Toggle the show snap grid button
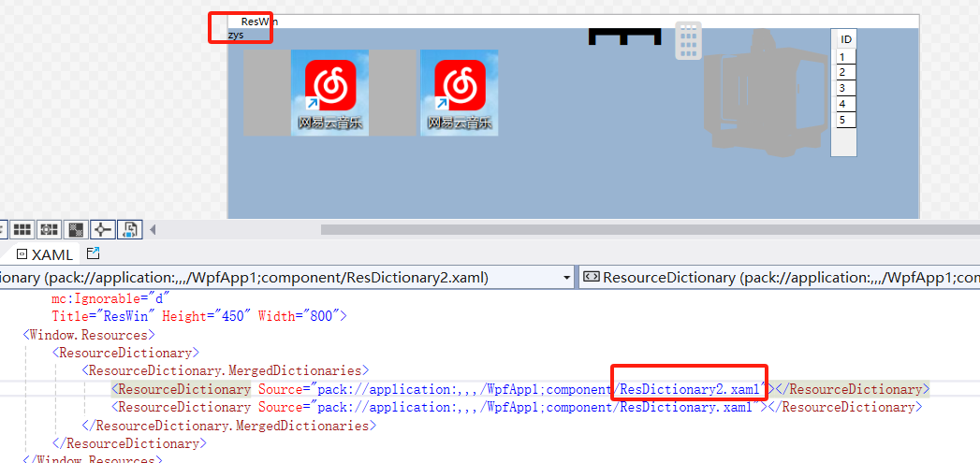 click(22, 229)
